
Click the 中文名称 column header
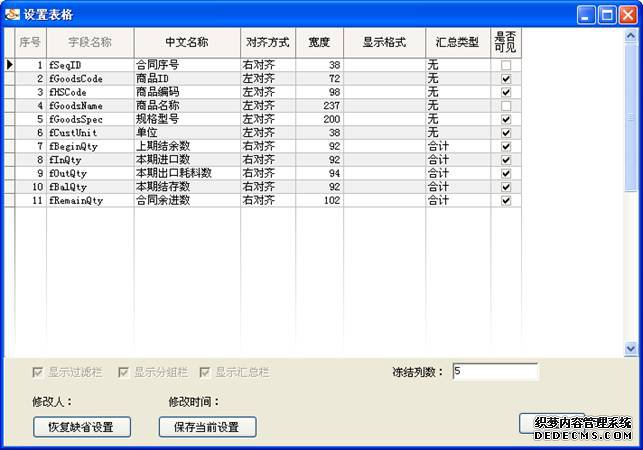pos(186,43)
